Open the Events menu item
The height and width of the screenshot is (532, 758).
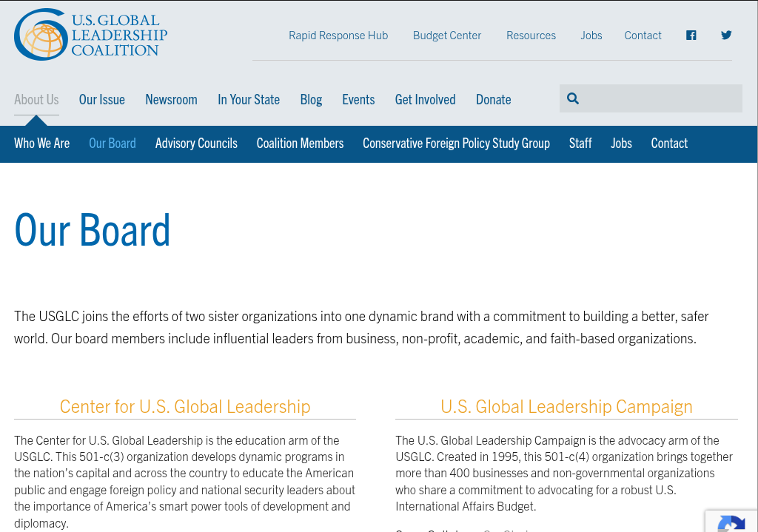pyautogui.click(x=358, y=100)
